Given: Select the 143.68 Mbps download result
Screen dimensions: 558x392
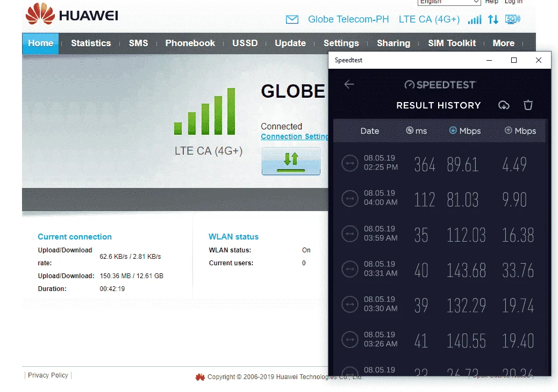Looking at the screenshot, I should (466, 270).
